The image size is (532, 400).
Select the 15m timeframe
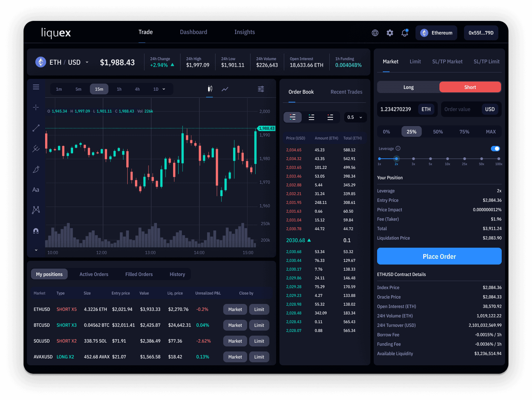point(99,89)
